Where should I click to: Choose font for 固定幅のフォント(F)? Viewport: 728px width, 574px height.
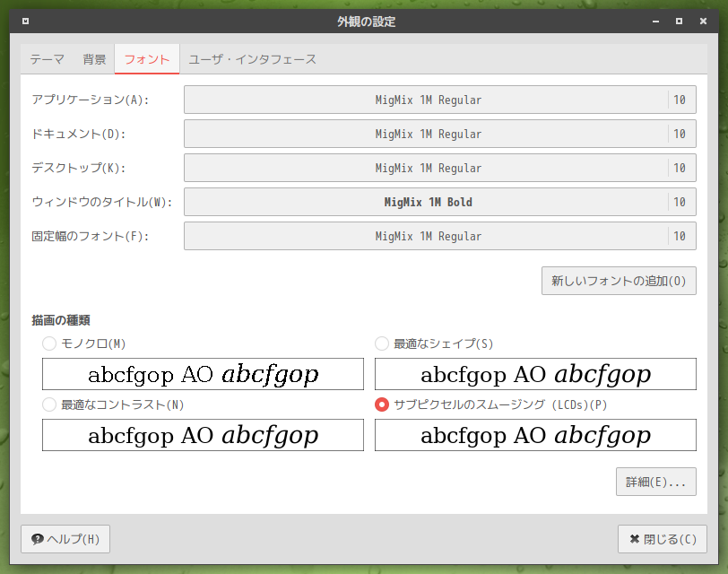point(439,236)
